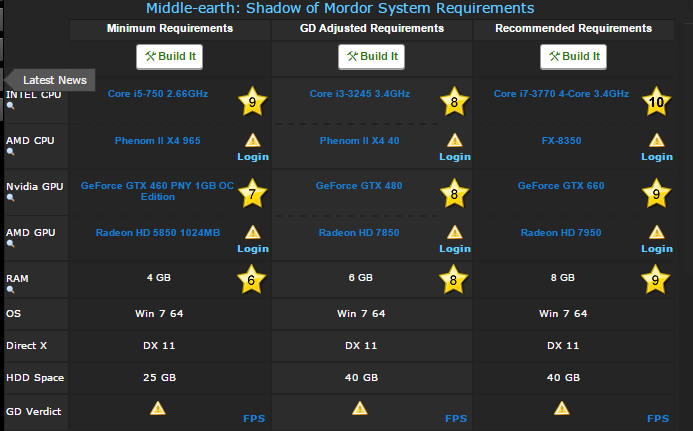The height and width of the screenshot is (431, 693).
Task: Click the warning icon beside FX-8350
Action: tap(657, 141)
